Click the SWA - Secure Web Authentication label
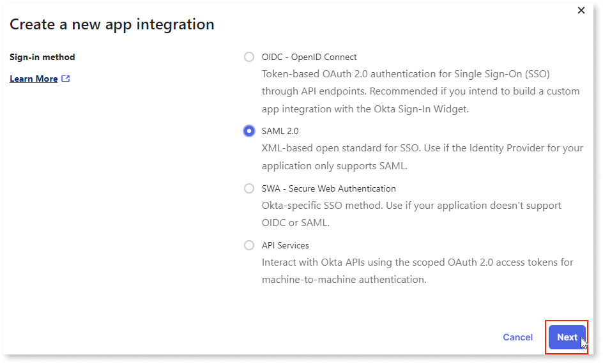This screenshot has height=364, width=603. pyautogui.click(x=329, y=189)
